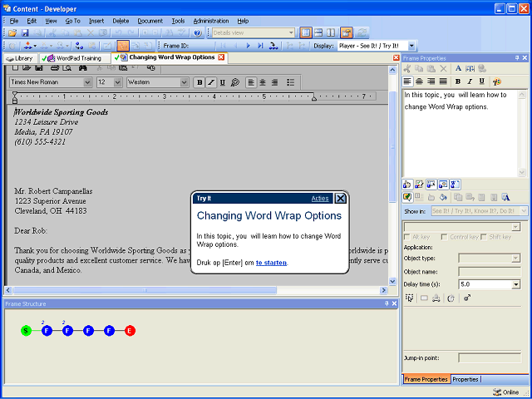Image resolution: width=532 pixels, height=399 pixels.
Task: Apply bold in Frame Properties toolbar
Action: [x=458, y=81]
